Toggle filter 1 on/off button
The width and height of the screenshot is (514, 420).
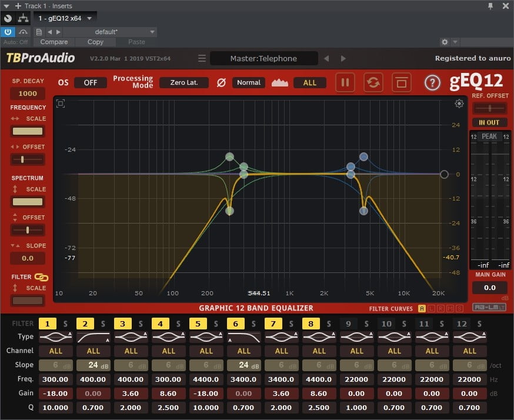(x=48, y=324)
